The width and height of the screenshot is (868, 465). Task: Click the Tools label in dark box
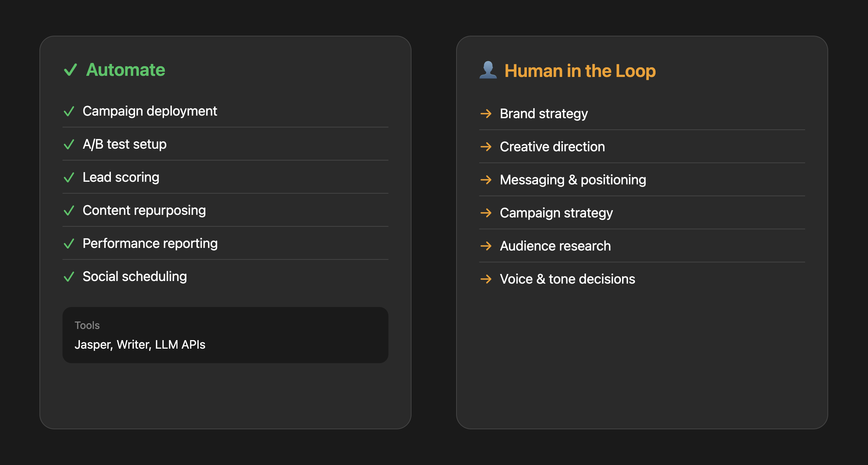click(x=87, y=325)
